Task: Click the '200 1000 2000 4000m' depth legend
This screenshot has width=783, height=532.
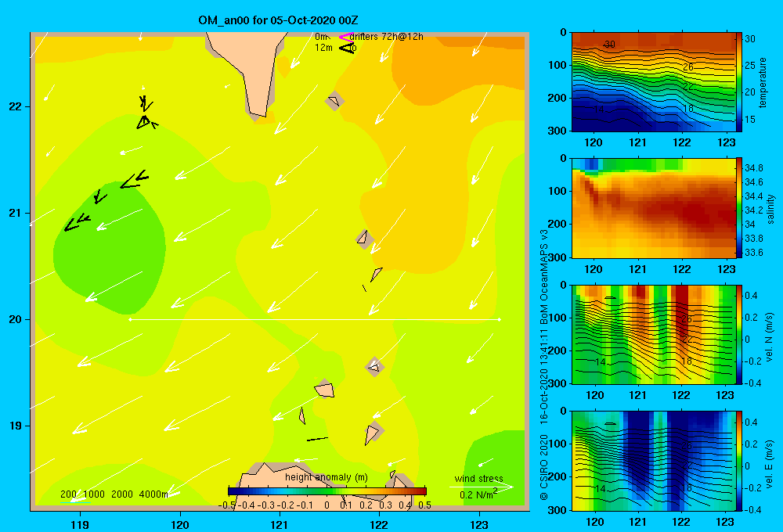Action: (x=114, y=494)
